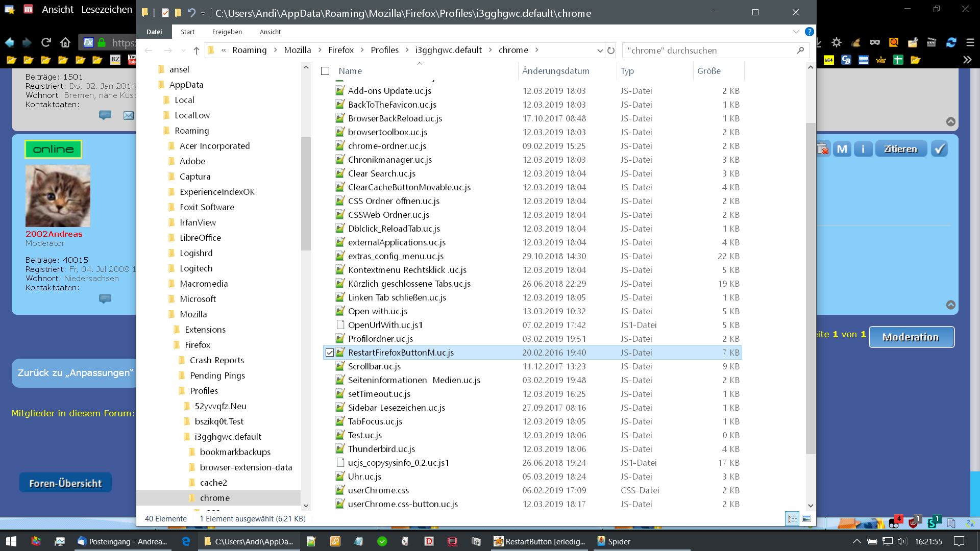This screenshot has height=551, width=980.
Task: Open Windows Start menu
Action: 11,541
